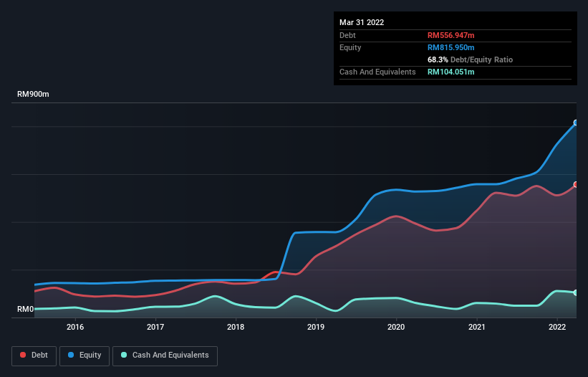Click the 2022 axis label
Screen dimensions: 588x377
point(557,327)
